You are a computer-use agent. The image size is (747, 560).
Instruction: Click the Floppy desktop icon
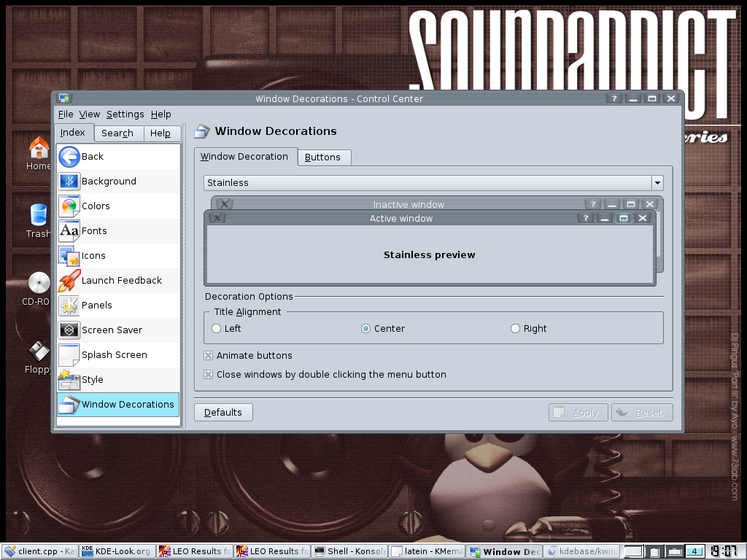coord(39,351)
